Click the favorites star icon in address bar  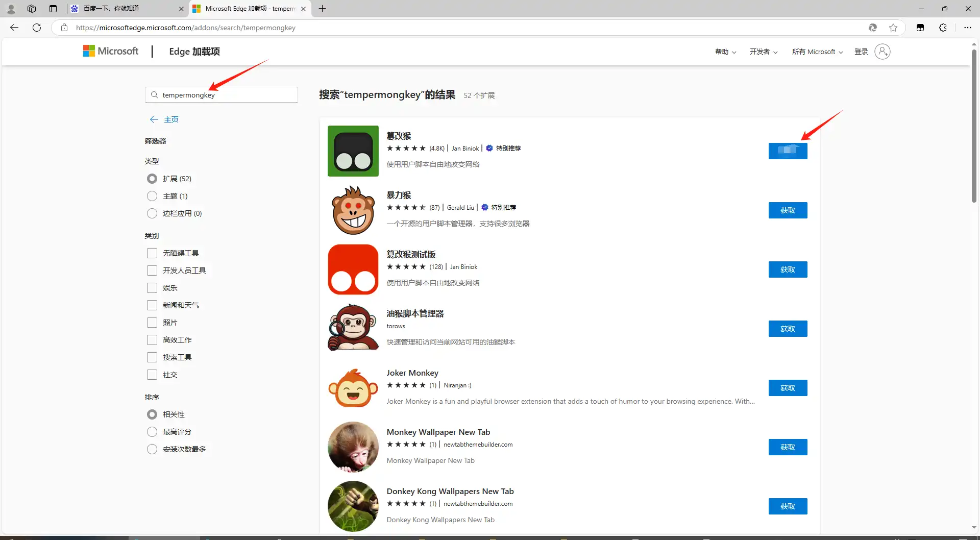[893, 28]
